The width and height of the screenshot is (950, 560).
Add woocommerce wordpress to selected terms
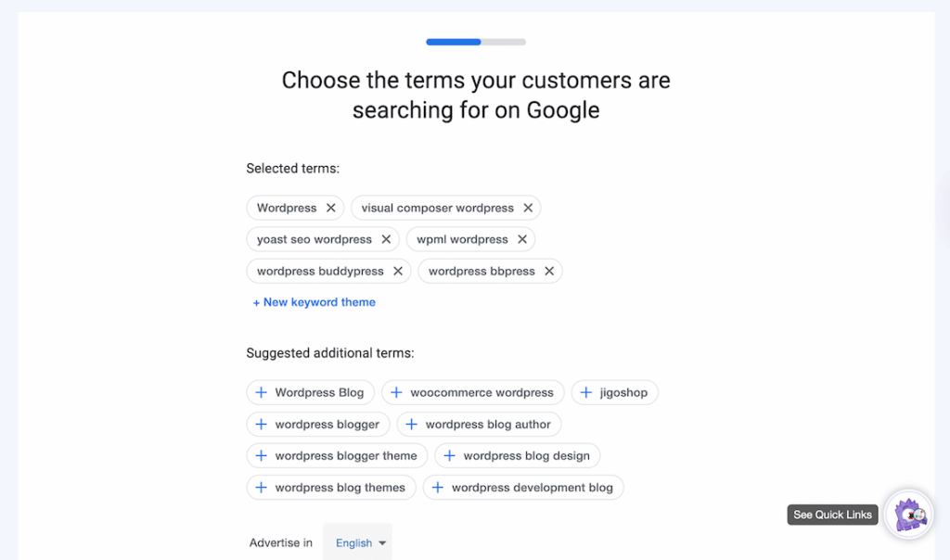(x=473, y=392)
